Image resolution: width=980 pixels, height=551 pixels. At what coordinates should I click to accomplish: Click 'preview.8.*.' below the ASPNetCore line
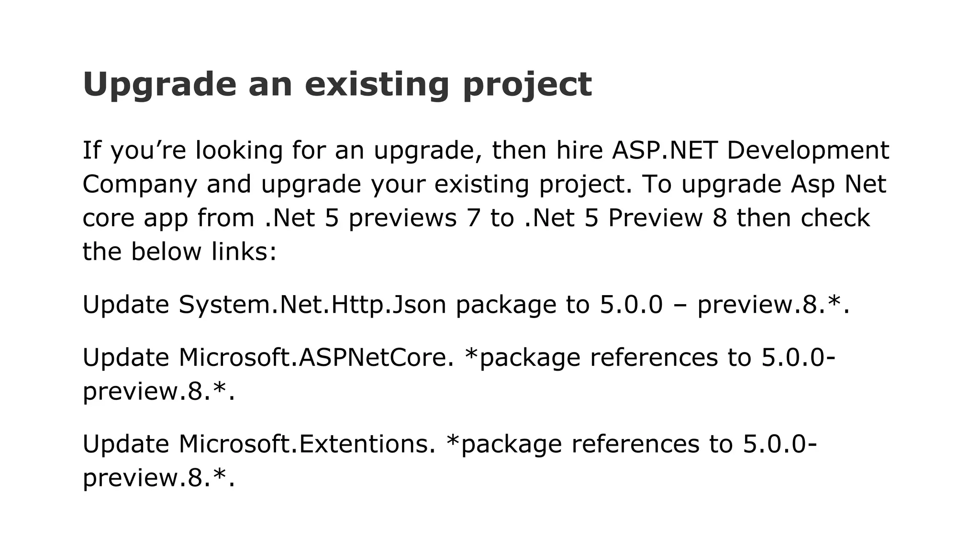[159, 392]
